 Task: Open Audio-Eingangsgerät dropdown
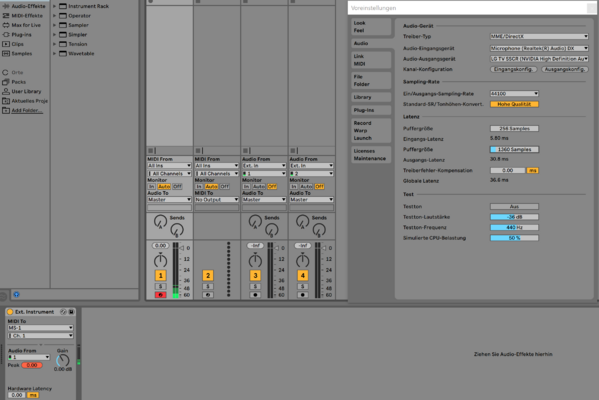(x=539, y=49)
